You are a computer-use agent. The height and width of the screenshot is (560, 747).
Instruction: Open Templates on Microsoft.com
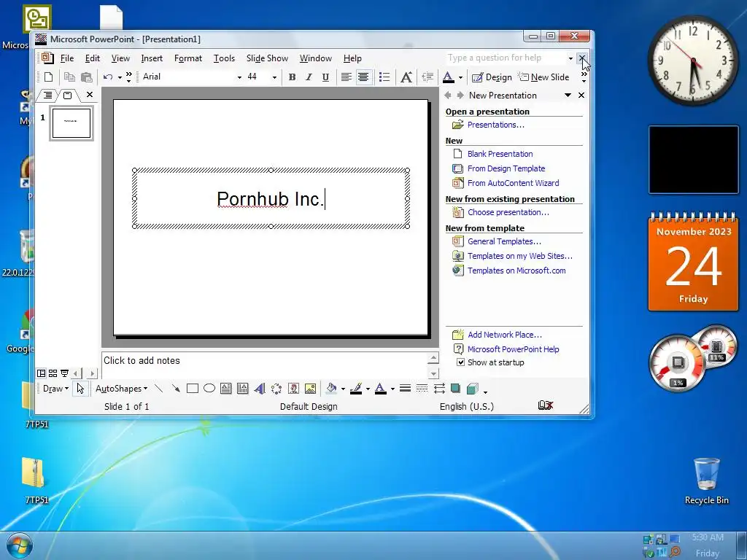click(x=517, y=271)
